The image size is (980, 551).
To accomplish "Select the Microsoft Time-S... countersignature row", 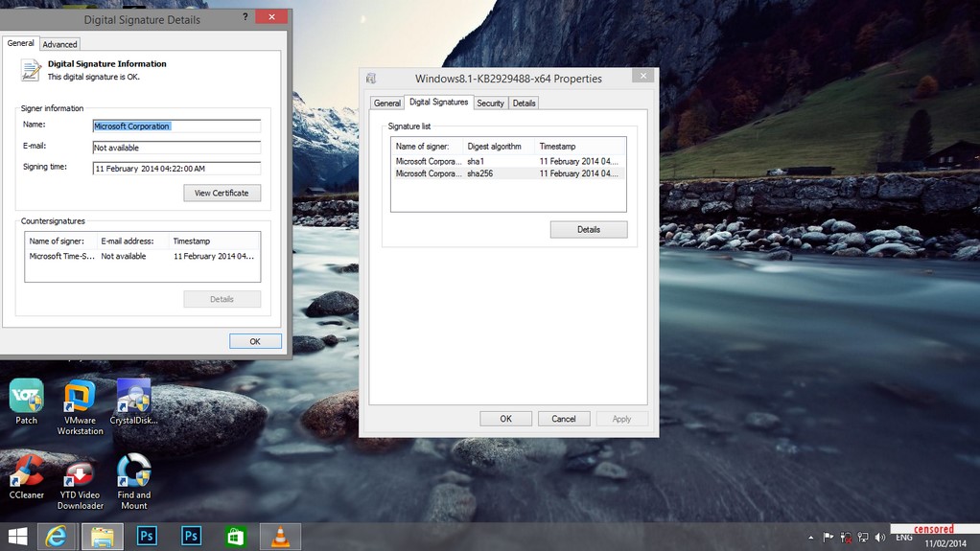I will tap(142, 256).
